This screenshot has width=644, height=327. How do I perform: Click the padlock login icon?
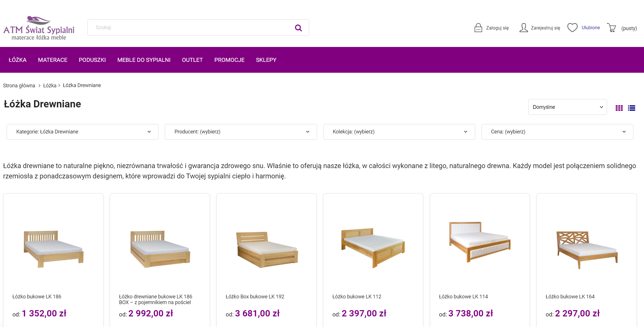click(x=478, y=27)
